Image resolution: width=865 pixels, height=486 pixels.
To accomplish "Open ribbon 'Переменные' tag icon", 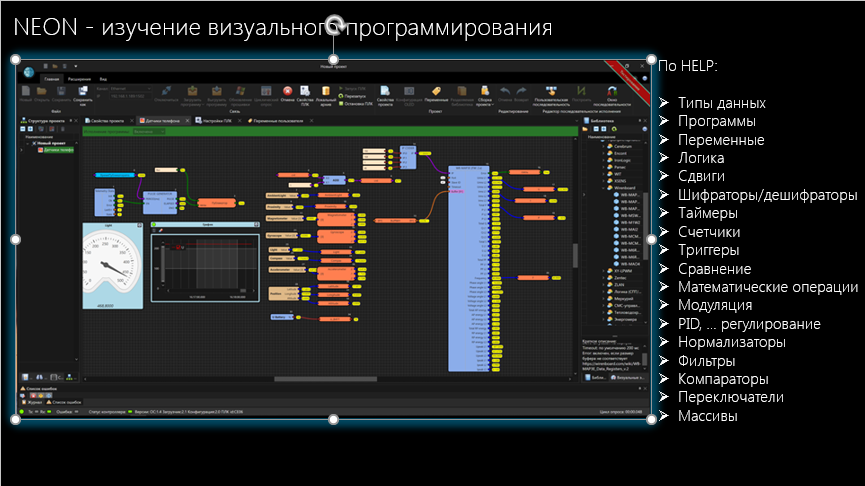I will 436,94.
